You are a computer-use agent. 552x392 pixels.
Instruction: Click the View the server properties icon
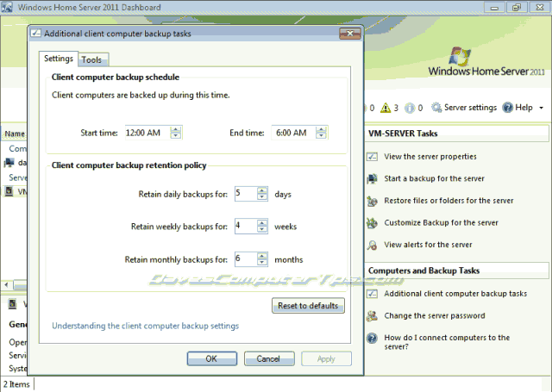point(372,157)
